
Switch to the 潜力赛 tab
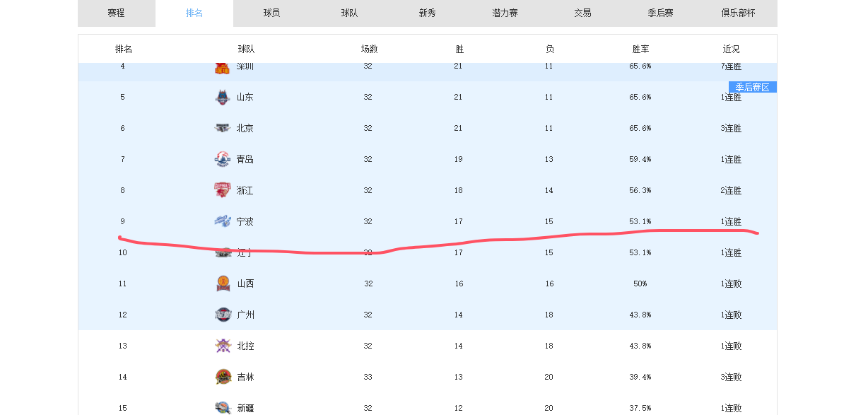click(x=505, y=13)
